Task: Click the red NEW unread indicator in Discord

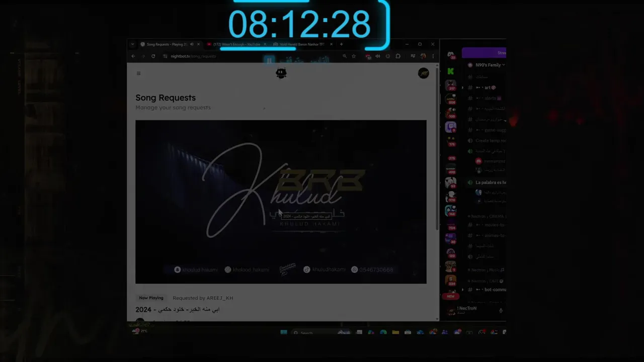Action: tap(450, 297)
